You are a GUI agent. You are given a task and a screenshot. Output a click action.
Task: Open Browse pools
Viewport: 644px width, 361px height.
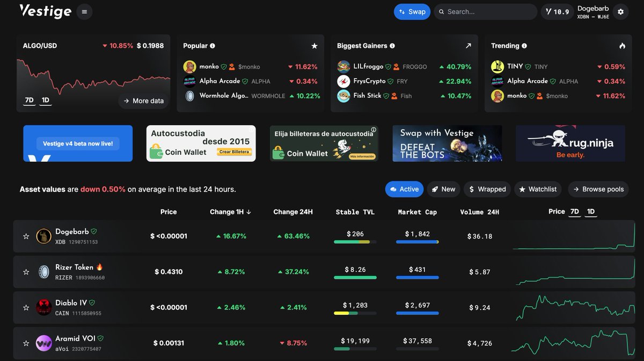coord(598,189)
